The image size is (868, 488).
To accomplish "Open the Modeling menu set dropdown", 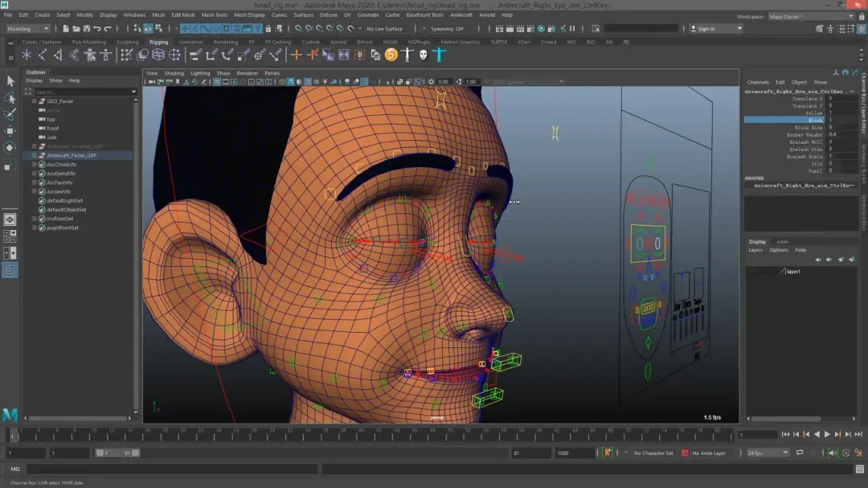I will pyautogui.click(x=30, y=29).
